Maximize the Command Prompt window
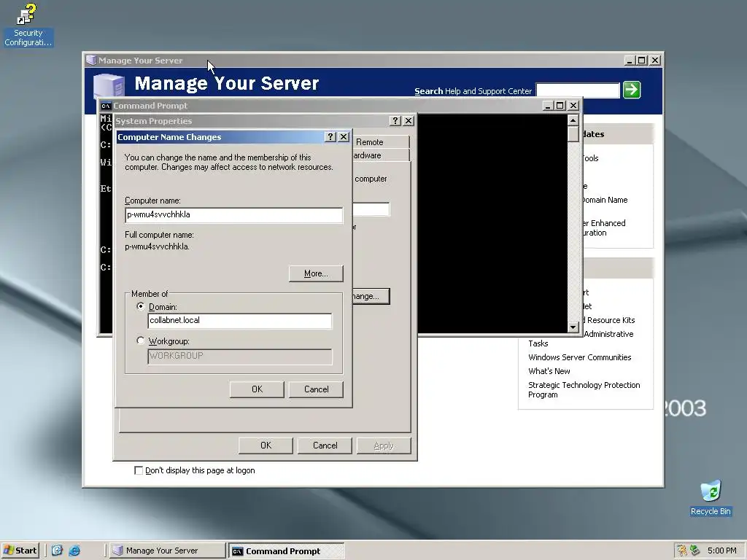The image size is (747, 560). click(560, 106)
